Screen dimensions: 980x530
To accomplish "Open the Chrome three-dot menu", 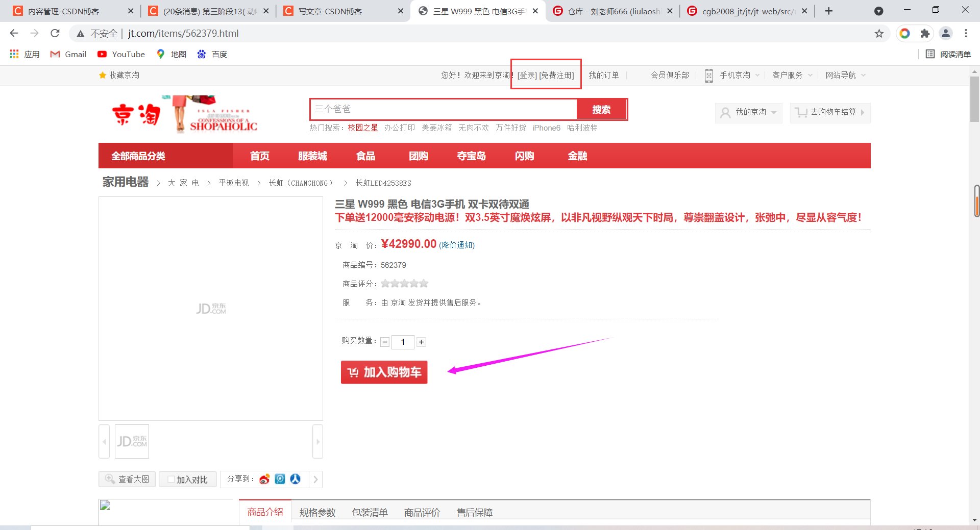I will (x=966, y=34).
